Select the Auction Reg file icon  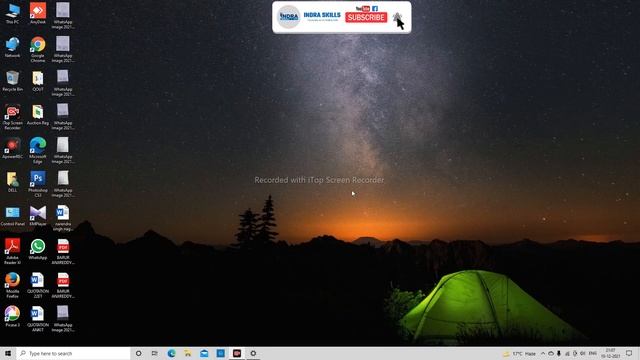38,115
